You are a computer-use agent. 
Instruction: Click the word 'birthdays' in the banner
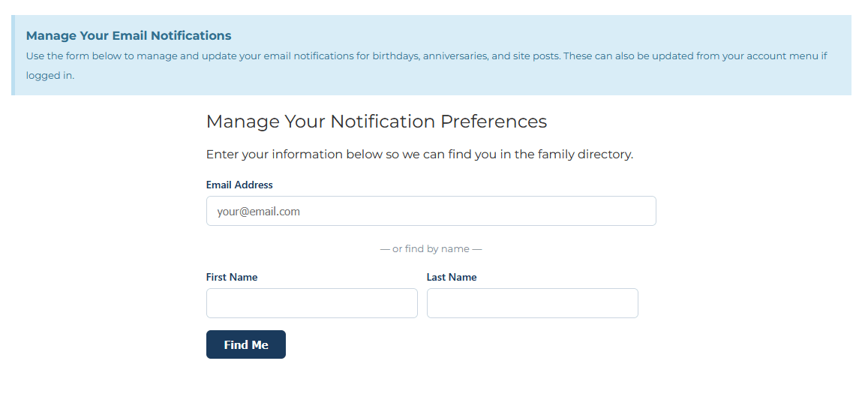point(395,56)
